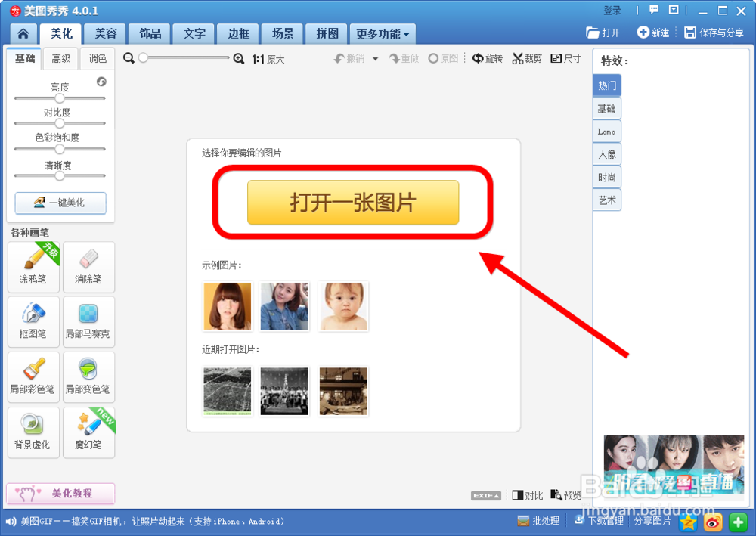The width and height of the screenshot is (756, 536).
Task: Open the sepia recent image
Action: (343, 392)
